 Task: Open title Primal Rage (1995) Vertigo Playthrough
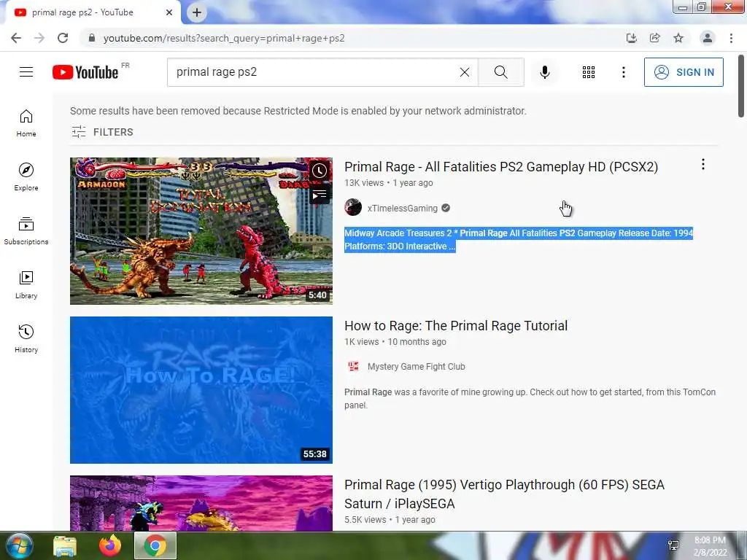click(x=504, y=494)
